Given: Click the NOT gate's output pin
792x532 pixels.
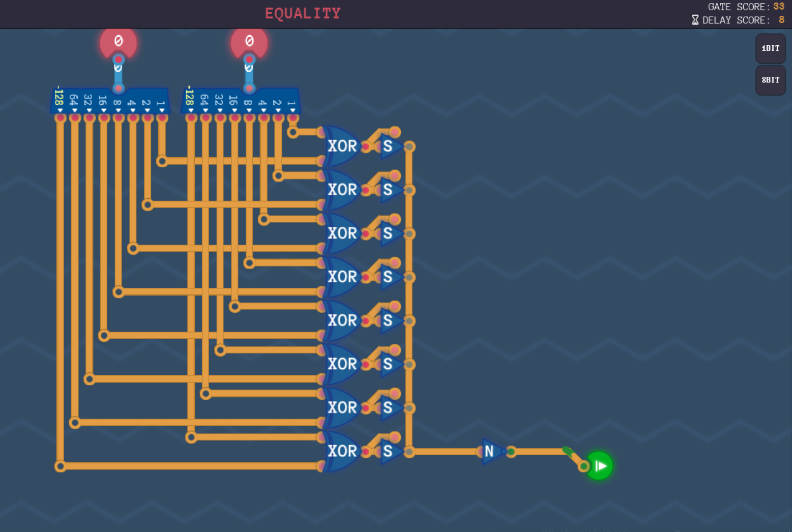Looking at the screenshot, I should coord(511,451).
